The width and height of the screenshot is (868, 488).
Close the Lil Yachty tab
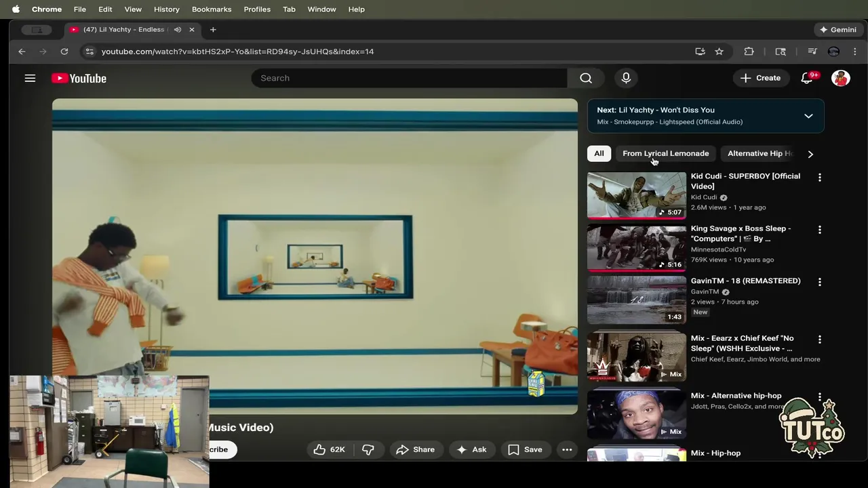[x=192, y=30]
